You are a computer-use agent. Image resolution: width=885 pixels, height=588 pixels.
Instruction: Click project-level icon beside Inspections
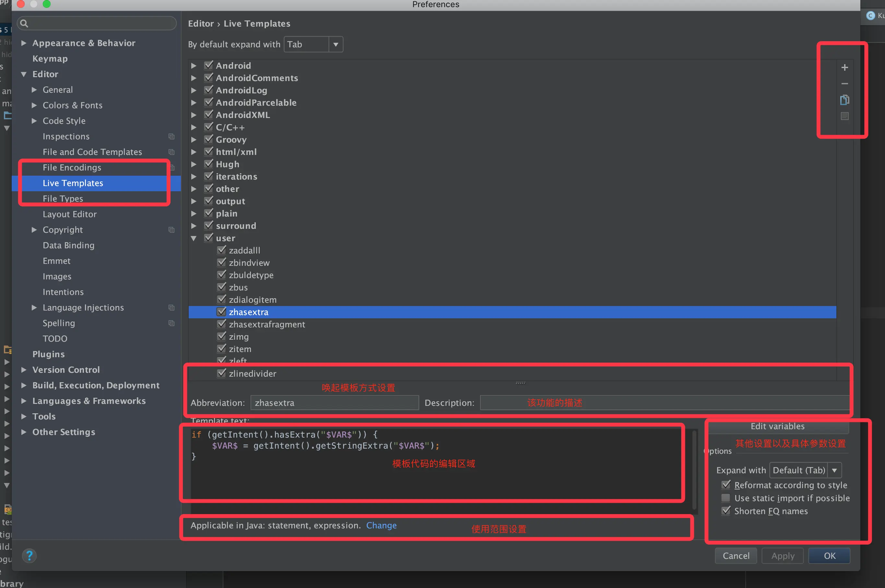(x=171, y=136)
